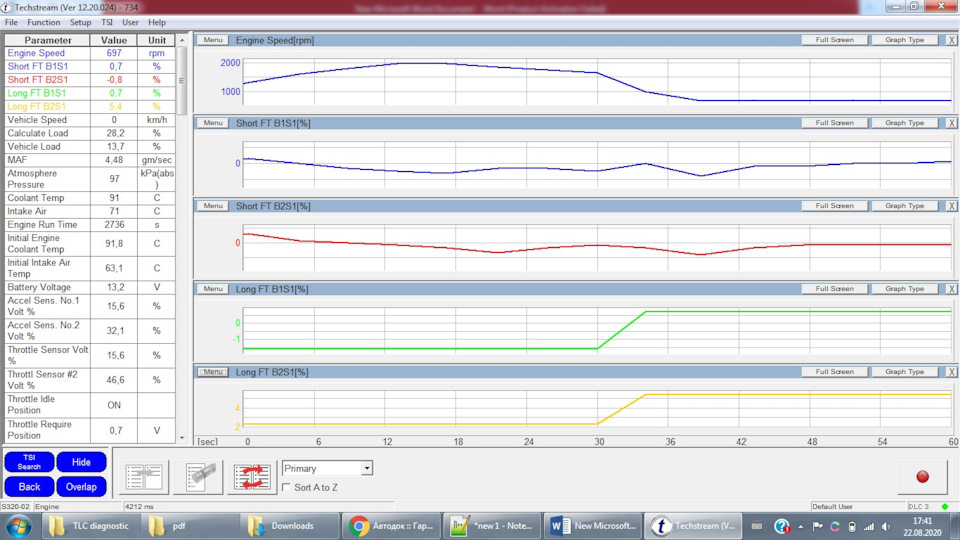Click the blue Overlap button
This screenshot has width=960, height=540.
coord(81,487)
